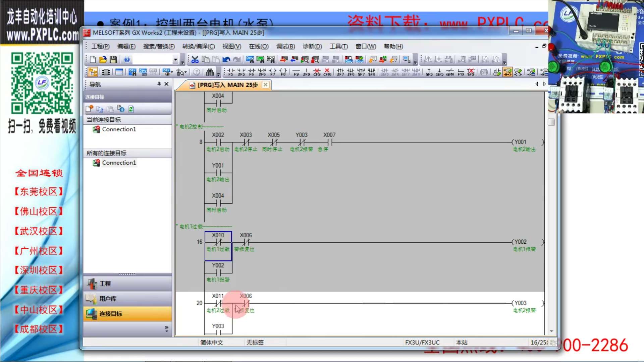The width and height of the screenshot is (644, 362).
Task: Open the 编辑(E) menu
Action: click(126, 47)
